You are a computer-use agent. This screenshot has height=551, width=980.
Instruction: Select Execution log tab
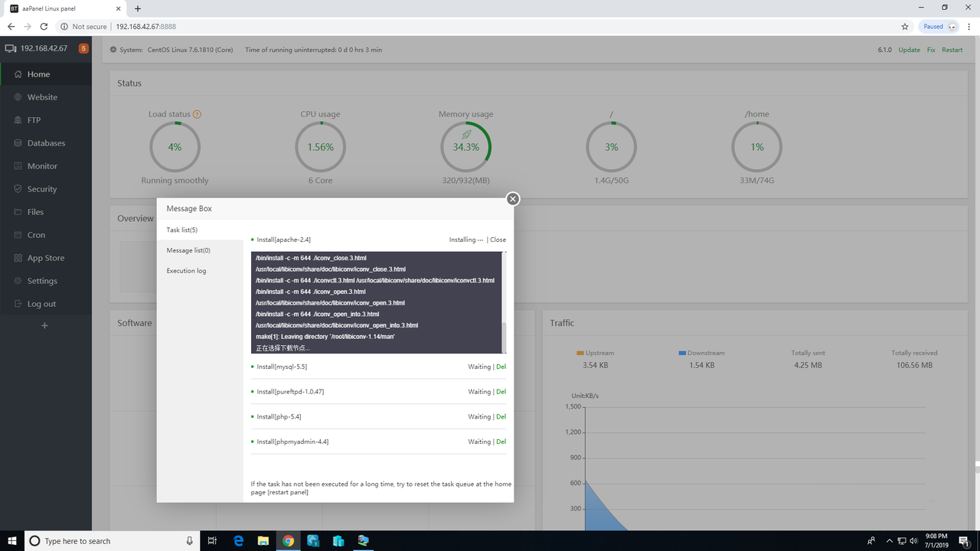pos(200,271)
